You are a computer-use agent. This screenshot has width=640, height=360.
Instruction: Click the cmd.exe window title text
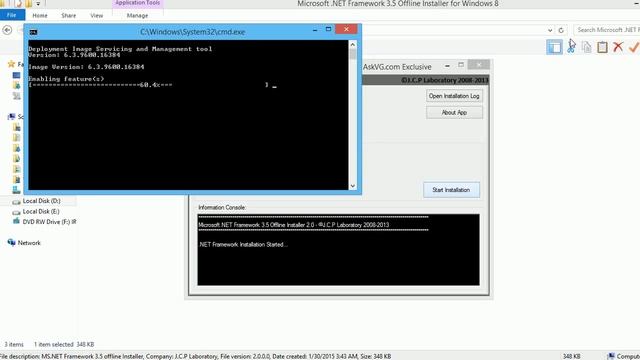(x=193, y=32)
